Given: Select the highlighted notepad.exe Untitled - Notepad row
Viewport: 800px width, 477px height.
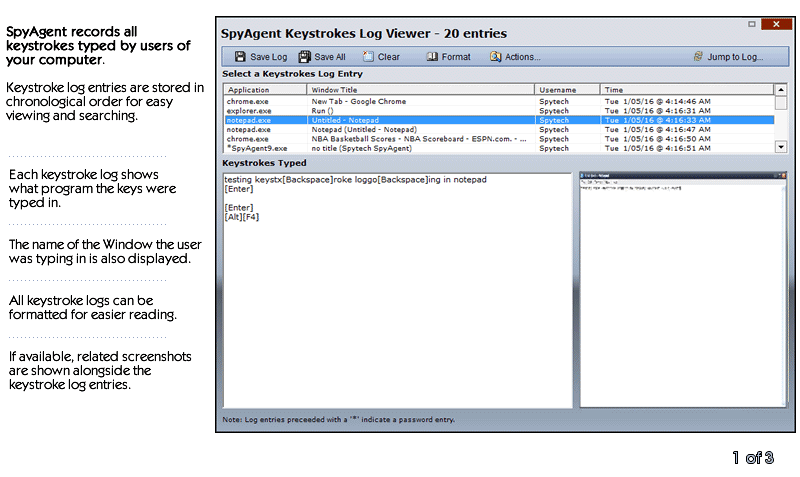Looking at the screenshot, I should click(x=499, y=120).
